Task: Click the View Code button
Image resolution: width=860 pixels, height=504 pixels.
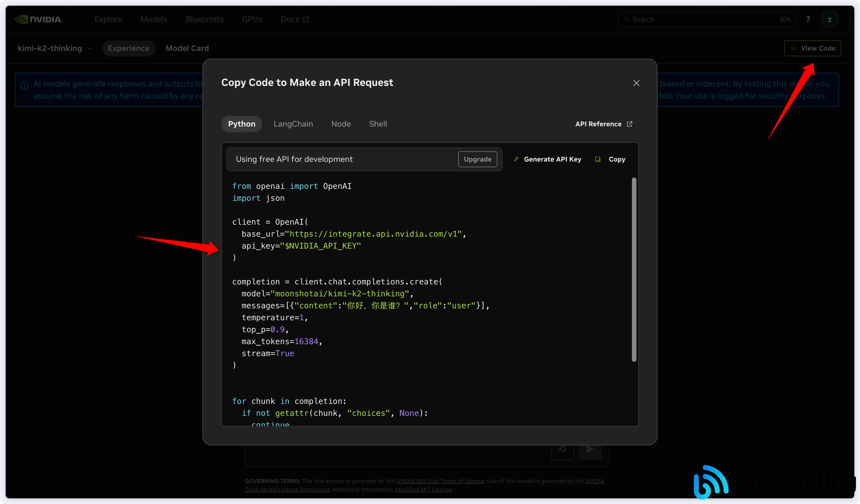Action: point(812,48)
